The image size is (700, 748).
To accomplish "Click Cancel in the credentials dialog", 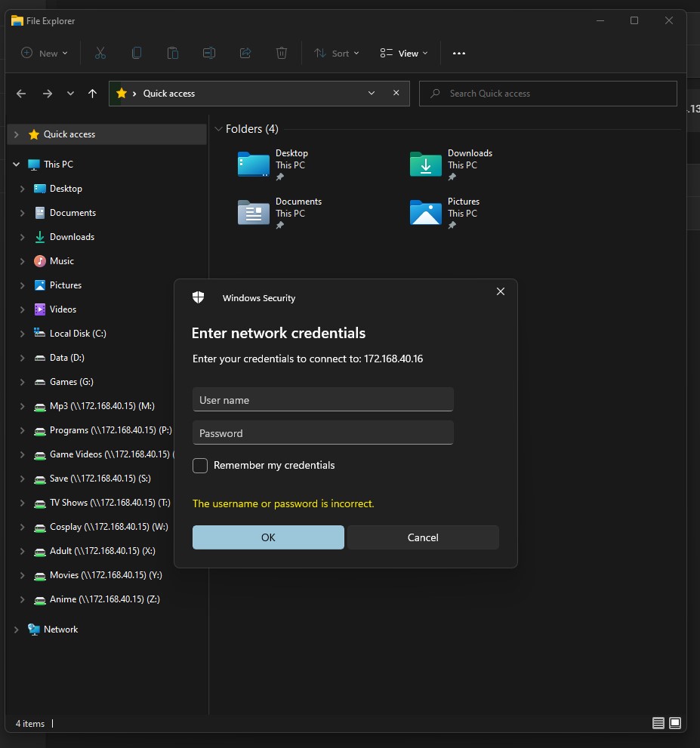I will [x=423, y=537].
